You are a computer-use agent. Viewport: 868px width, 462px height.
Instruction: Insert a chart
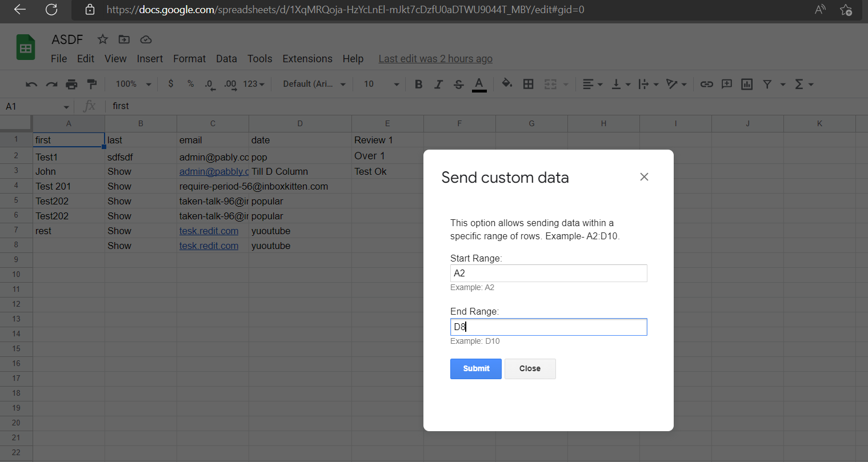click(747, 84)
